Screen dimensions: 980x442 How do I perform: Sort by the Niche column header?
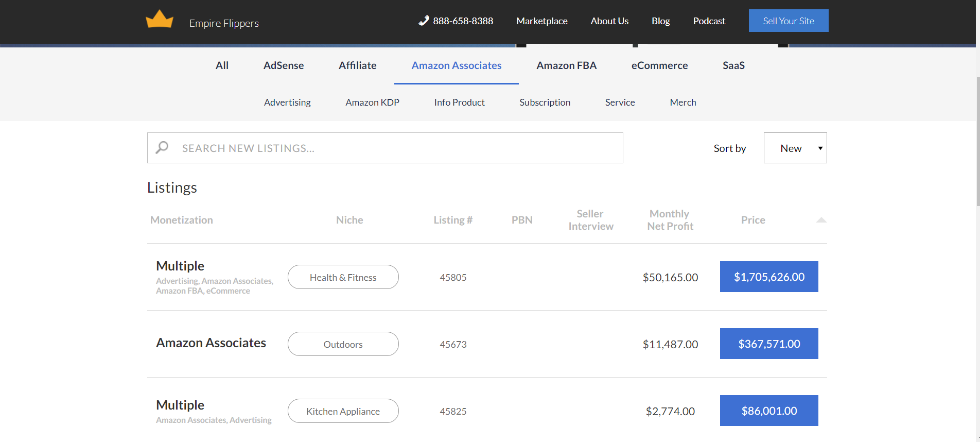[x=349, y=220]
